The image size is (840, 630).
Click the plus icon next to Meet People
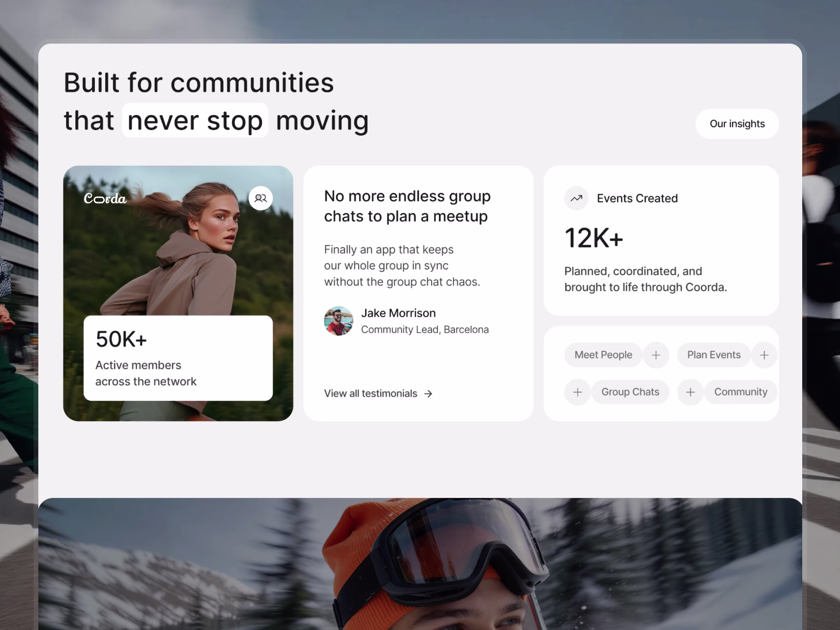click(x=656, y=355)
